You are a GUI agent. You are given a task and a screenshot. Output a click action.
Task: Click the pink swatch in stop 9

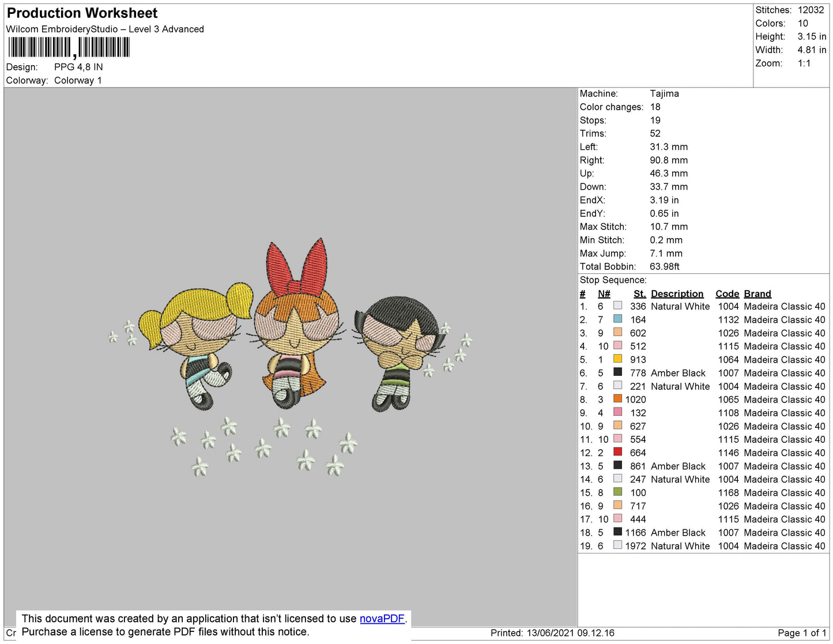[617, 412]
